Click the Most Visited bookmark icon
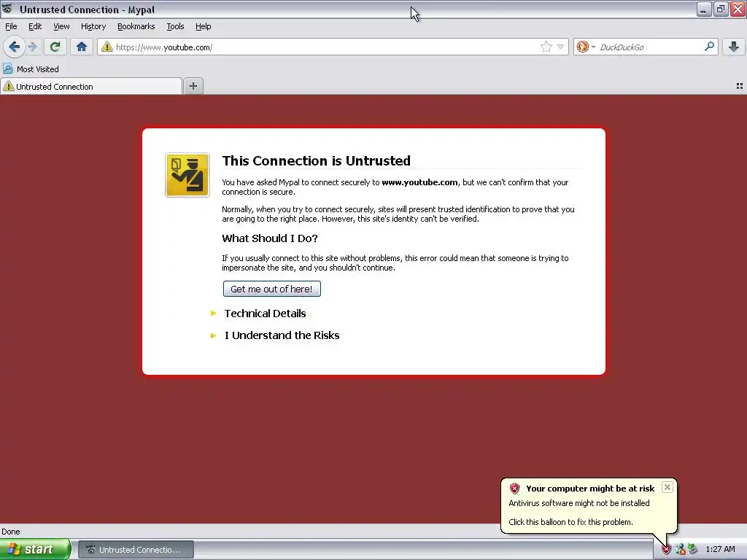The image size is (747, 560). (7, 69)
